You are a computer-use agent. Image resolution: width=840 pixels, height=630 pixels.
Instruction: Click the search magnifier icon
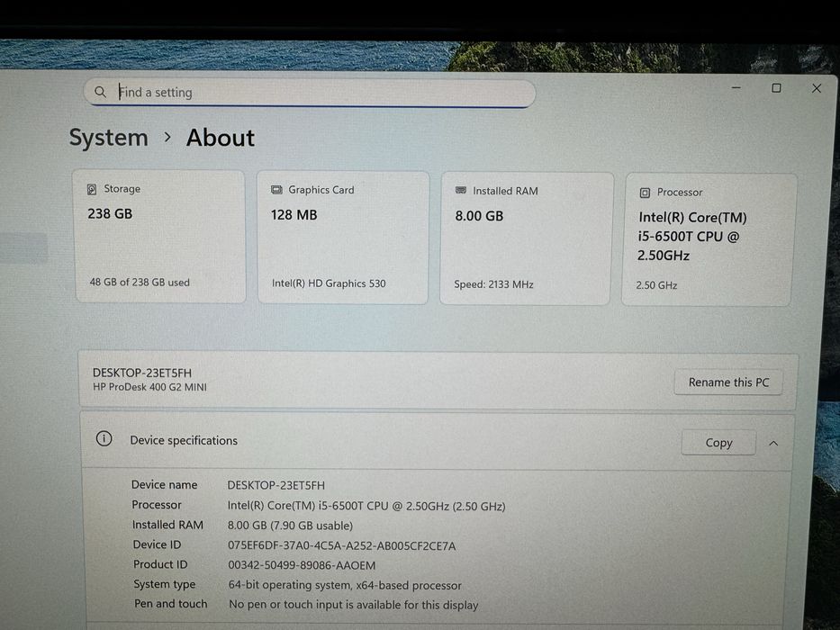(x=100, y=92)
